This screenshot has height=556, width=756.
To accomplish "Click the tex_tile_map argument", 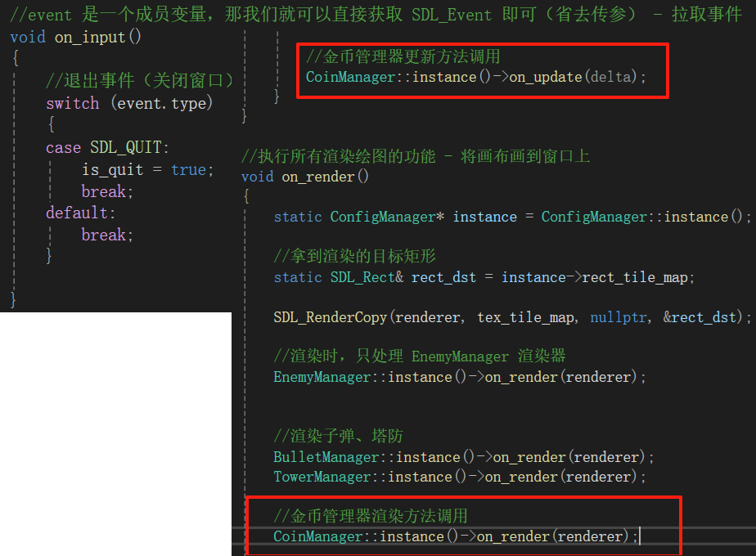I will [x=526, y=317].
